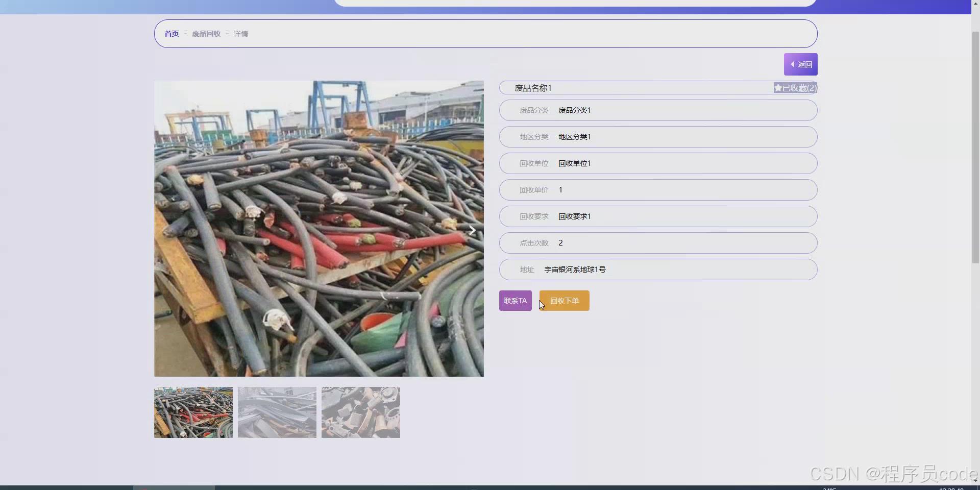Toggle the 已收藏(2) favorite star
The height and width of the screenshot is (490, 980).
click(795, 88)
